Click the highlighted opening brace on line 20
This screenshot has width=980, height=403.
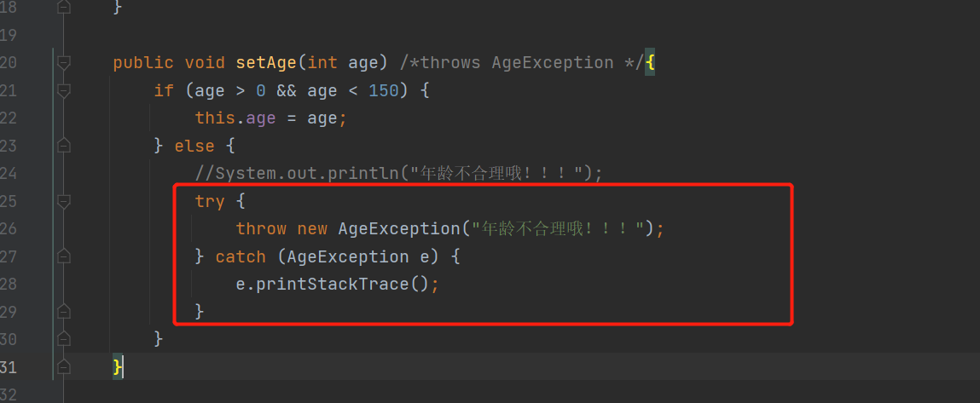650,62
